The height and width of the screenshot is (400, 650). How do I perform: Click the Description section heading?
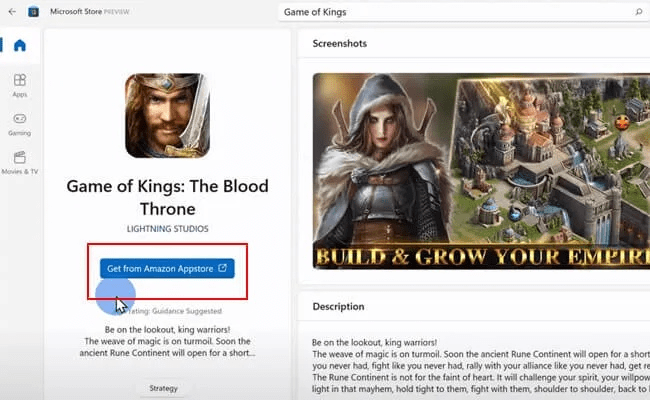click(x=338, y=306)
